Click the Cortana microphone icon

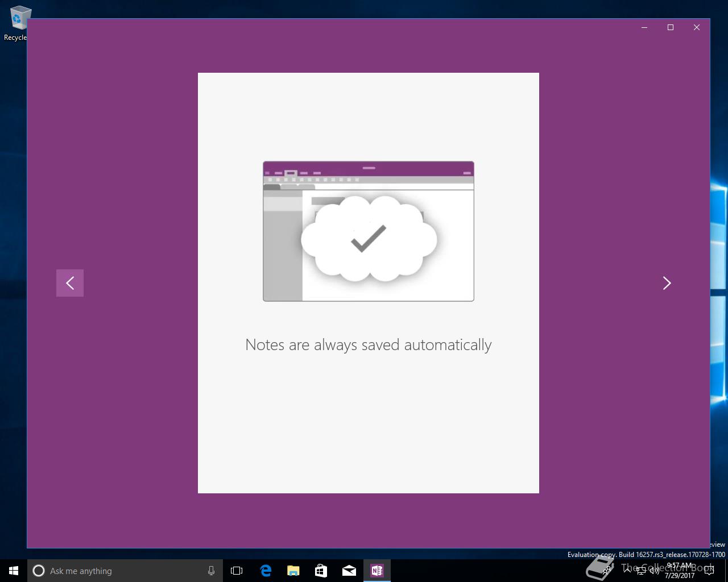(211, 571)
